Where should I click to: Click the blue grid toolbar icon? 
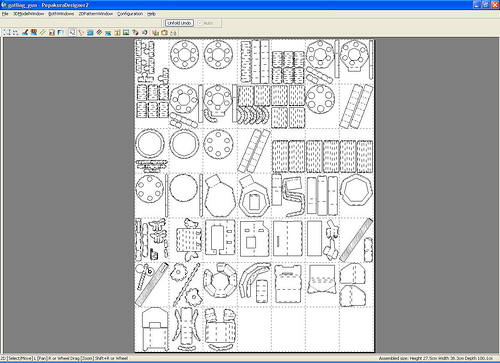point(90,32)
